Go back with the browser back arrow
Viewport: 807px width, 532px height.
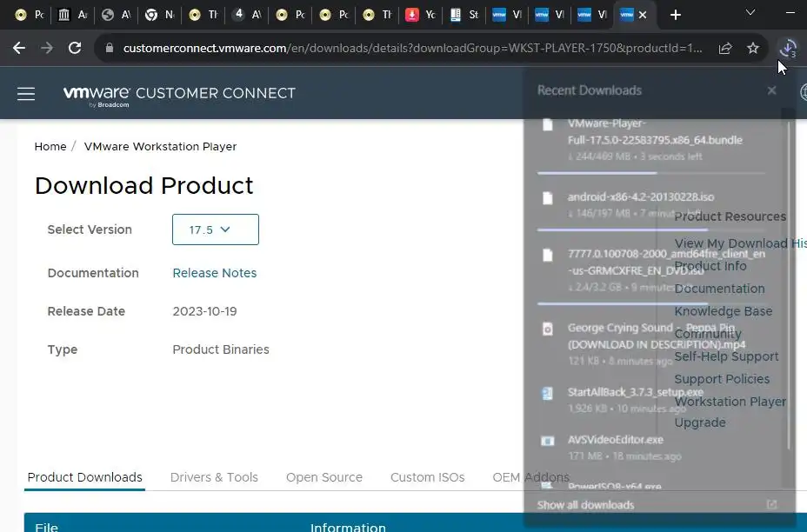coord(19,48)
